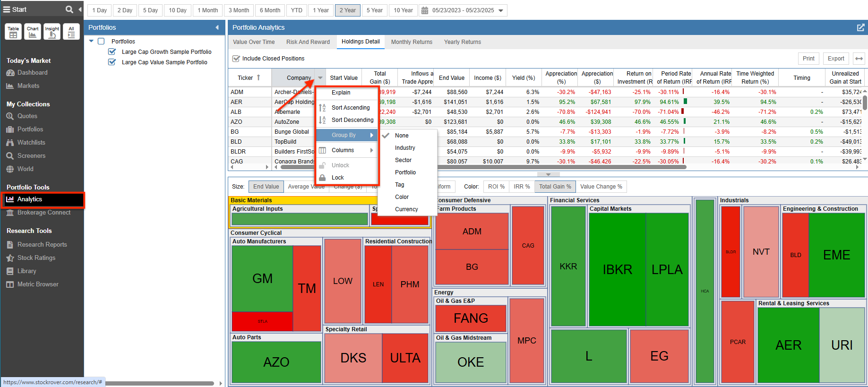
Task: Click the calendar icon in date range
Action: click(x=425, y=10)
